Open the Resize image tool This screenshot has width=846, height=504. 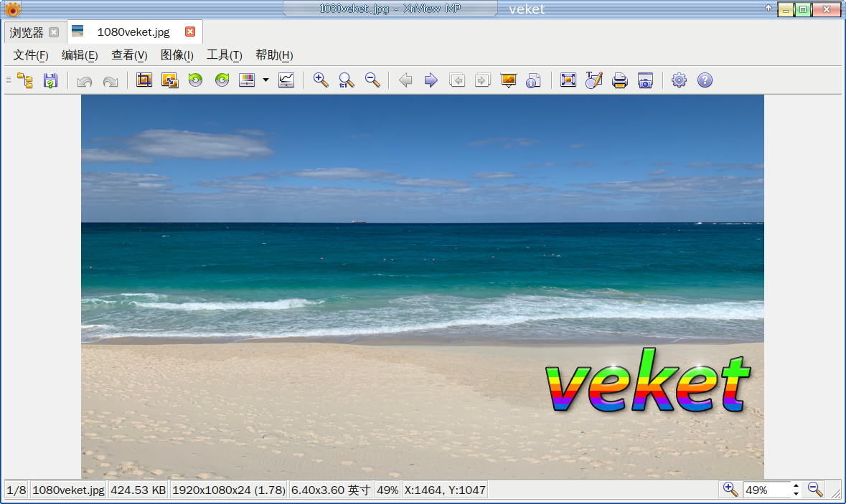click(170, 80)
